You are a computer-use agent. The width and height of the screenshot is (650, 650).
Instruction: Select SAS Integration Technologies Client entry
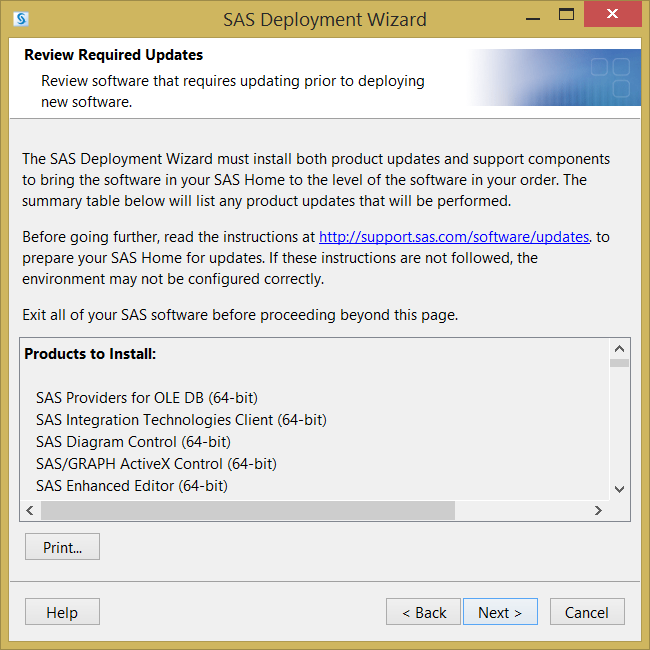tap(181, 420)
